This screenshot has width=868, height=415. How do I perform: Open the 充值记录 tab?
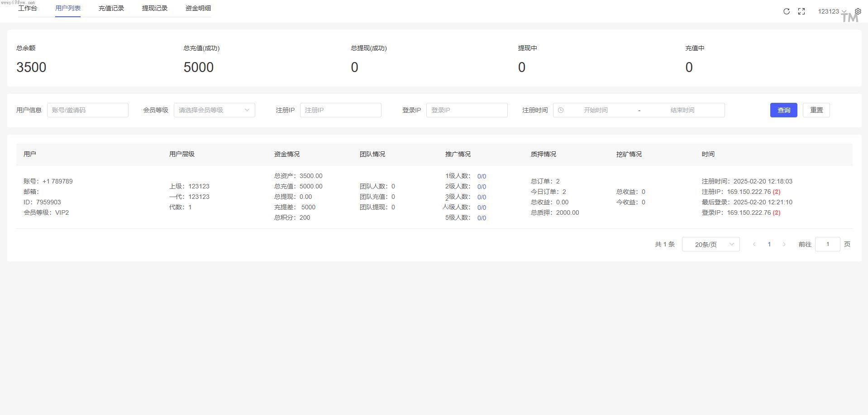[x=111, y=8]
